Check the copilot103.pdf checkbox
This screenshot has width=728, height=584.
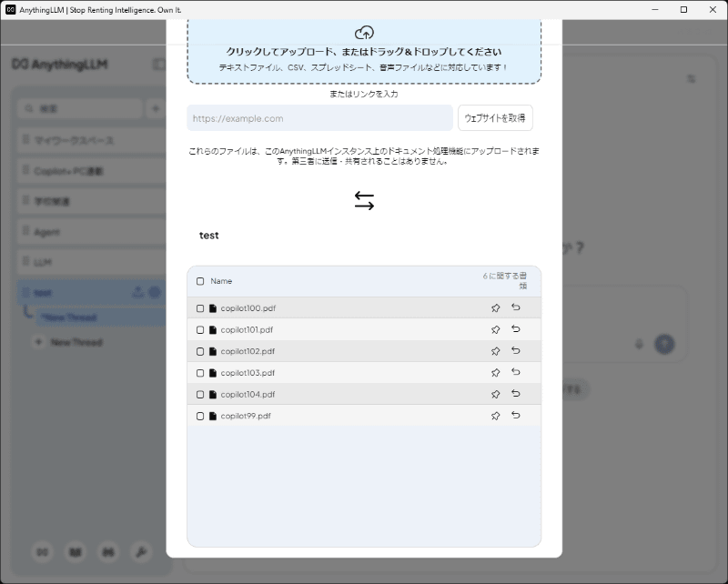point(200,373)
